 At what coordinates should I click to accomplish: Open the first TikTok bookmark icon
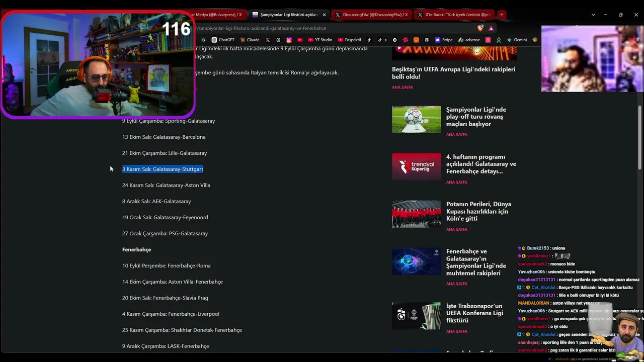point(369,40)
